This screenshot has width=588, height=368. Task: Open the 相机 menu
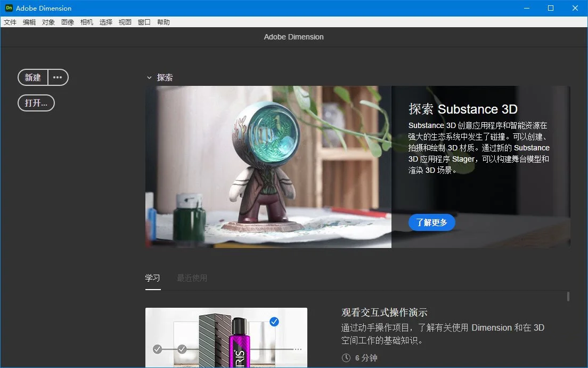[x=87, y=22]
